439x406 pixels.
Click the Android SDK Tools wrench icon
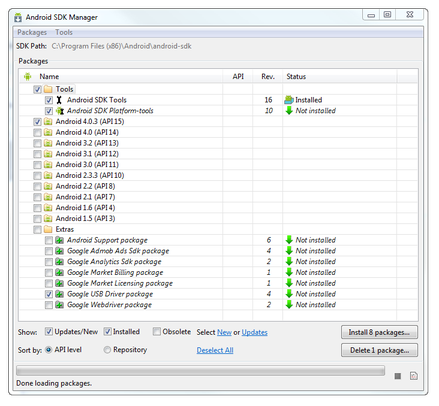click(x=59, y=100)
